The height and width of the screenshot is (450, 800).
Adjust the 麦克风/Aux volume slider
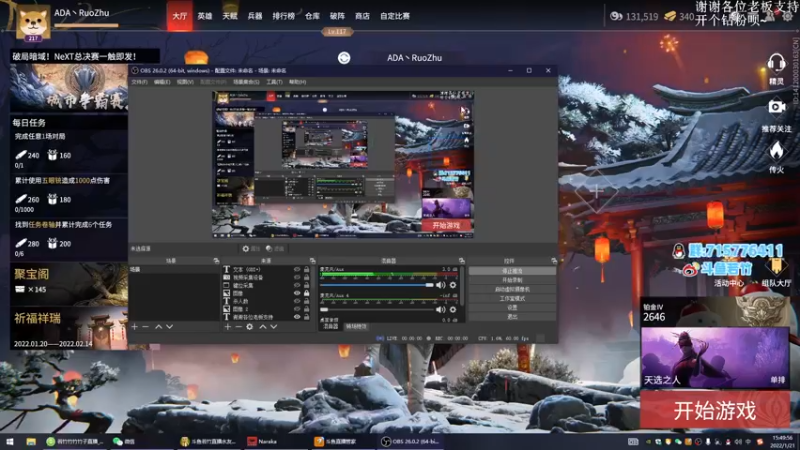click(377, 285)
